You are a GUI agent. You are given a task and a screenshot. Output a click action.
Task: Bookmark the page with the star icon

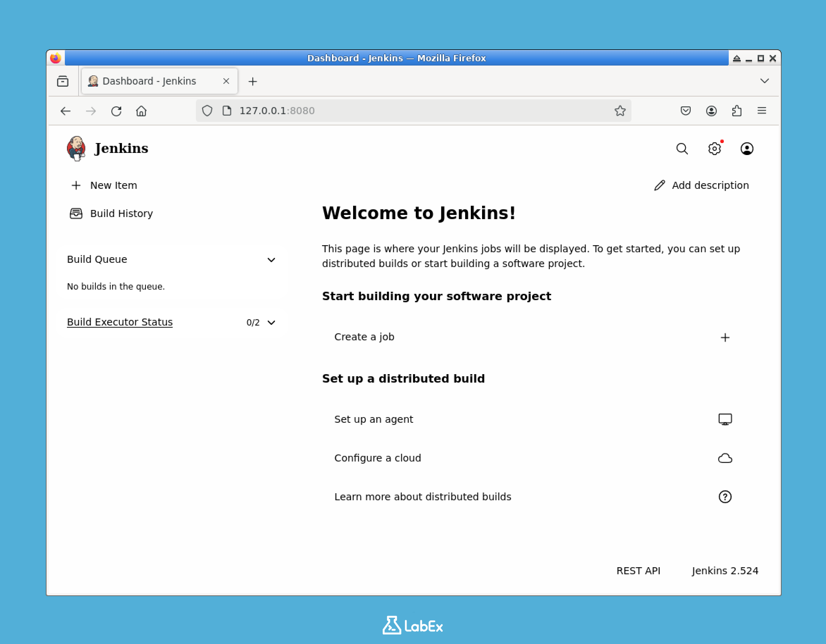click(620, 110)
